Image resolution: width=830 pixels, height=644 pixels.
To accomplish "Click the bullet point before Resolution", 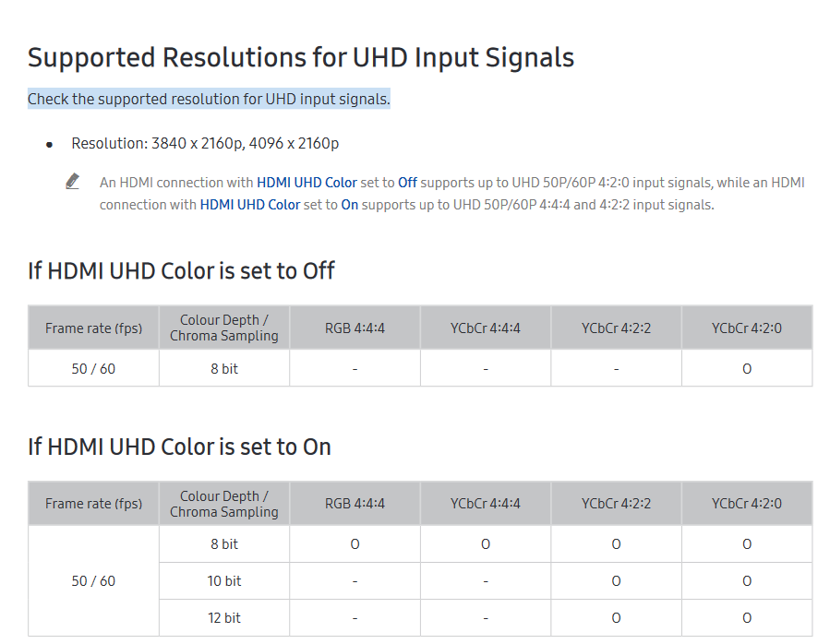I will [x=50, y=144].
